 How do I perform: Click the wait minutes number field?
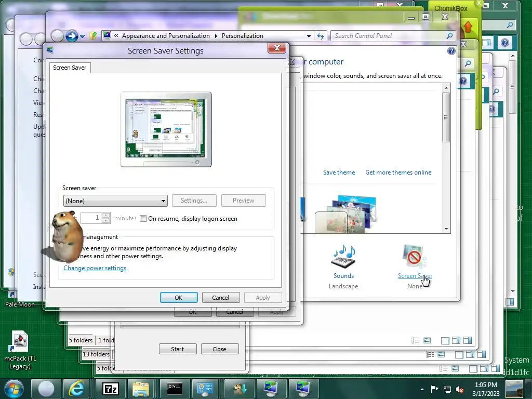point(91,218)
